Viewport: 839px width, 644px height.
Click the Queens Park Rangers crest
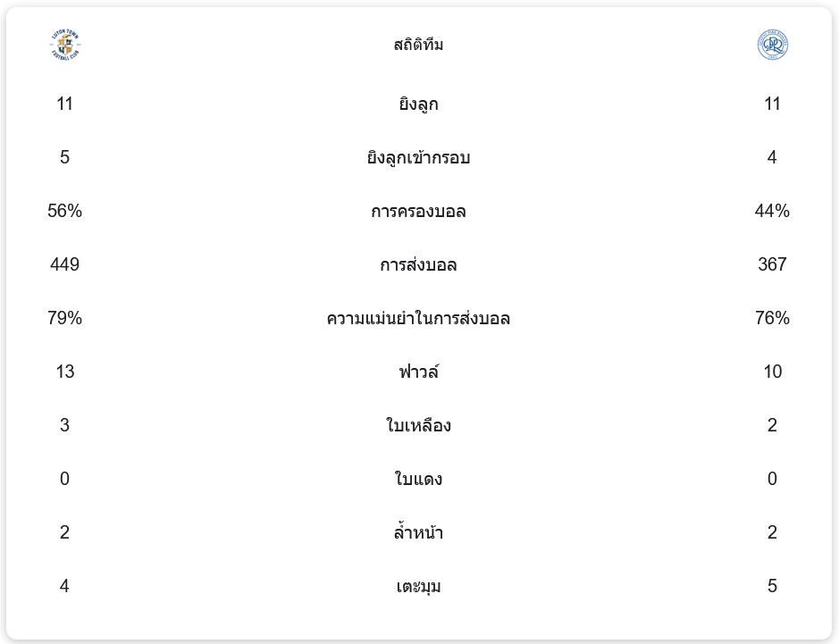click(x=772, y=45)
